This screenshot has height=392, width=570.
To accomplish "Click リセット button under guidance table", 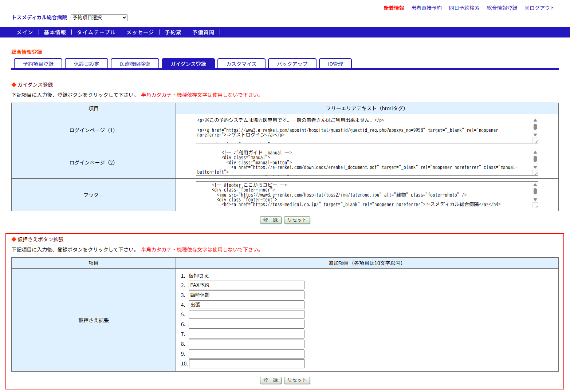I will pyautogui.click(x=297, y=220).
